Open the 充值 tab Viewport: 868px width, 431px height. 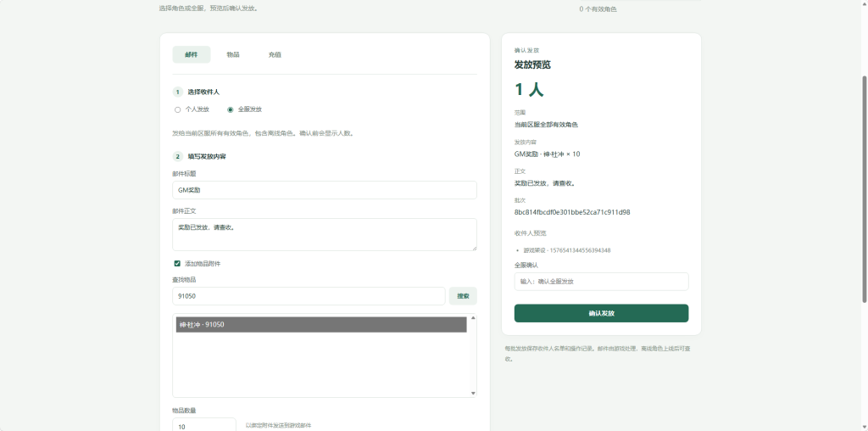(275, 54)
